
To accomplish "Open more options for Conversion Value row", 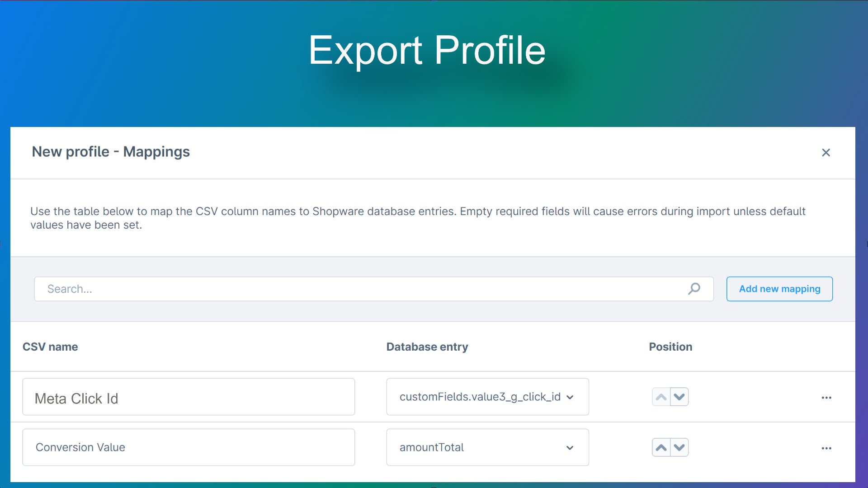I will 826,448.
